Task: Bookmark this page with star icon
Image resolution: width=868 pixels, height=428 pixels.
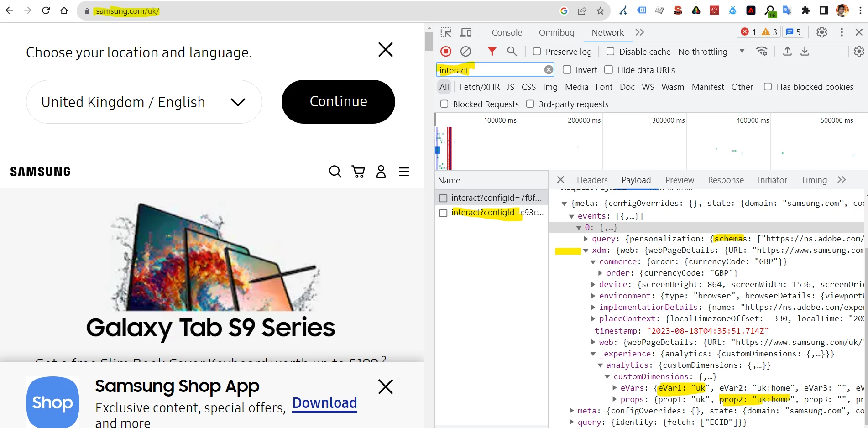Action: tap(600, 11)
